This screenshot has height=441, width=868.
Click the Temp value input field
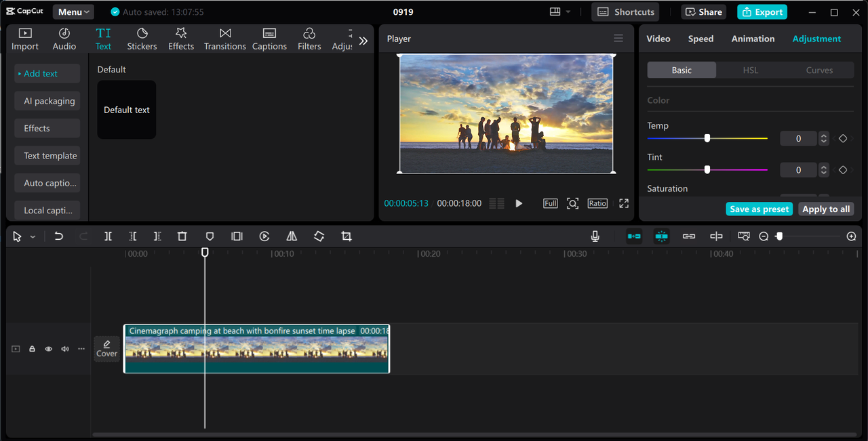click(798, 138)
